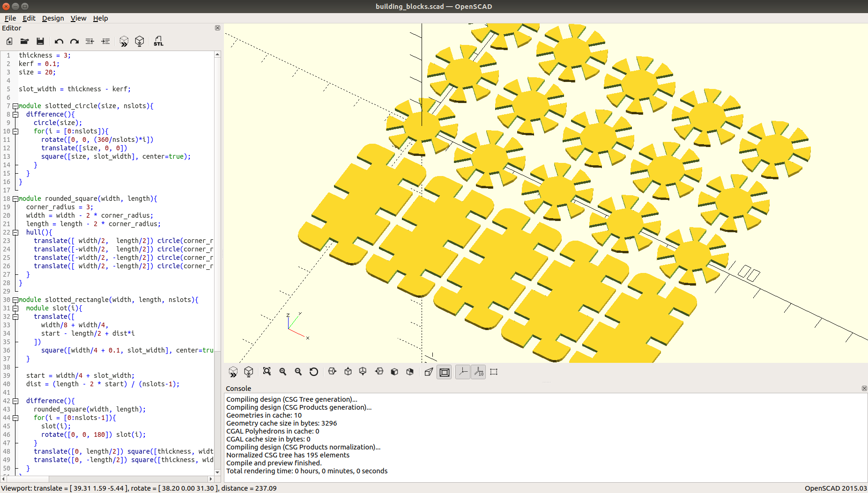Open the Help menu

100,18
